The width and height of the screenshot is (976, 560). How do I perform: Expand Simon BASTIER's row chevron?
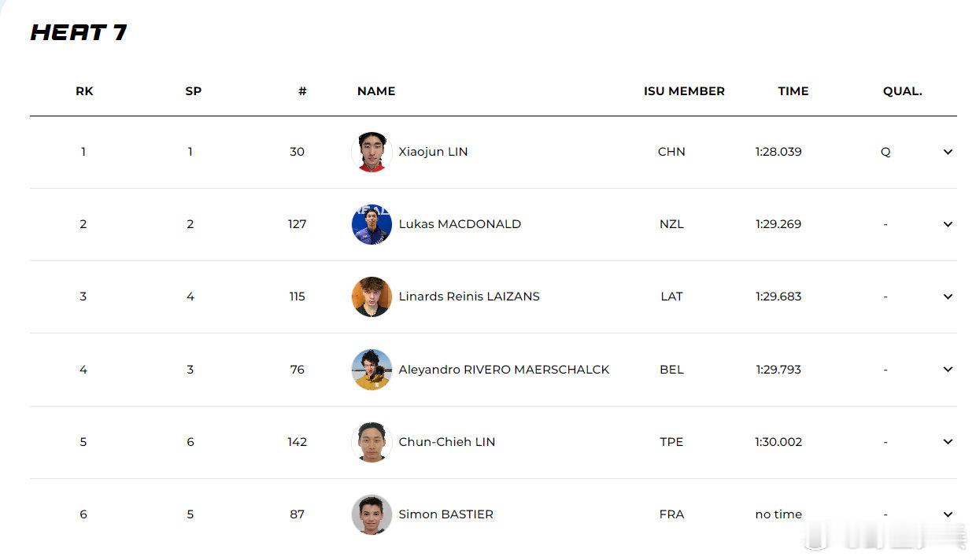[x=948, y=514]
